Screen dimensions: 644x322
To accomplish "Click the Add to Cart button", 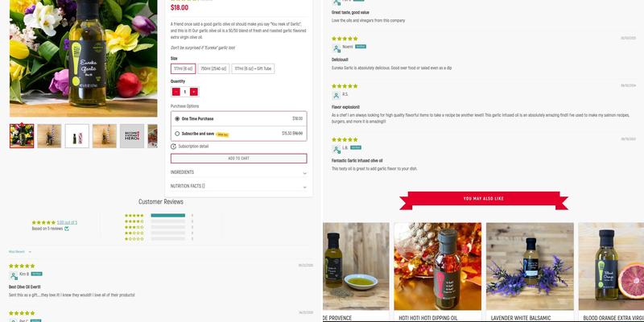I will (238, 159).
